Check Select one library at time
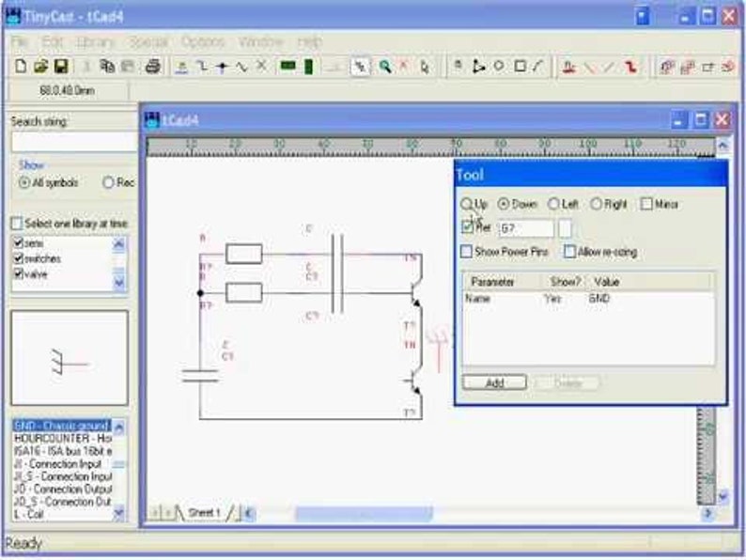Image resolution: width=746 pixels, height=560 pixels. (x=17, y=223)
